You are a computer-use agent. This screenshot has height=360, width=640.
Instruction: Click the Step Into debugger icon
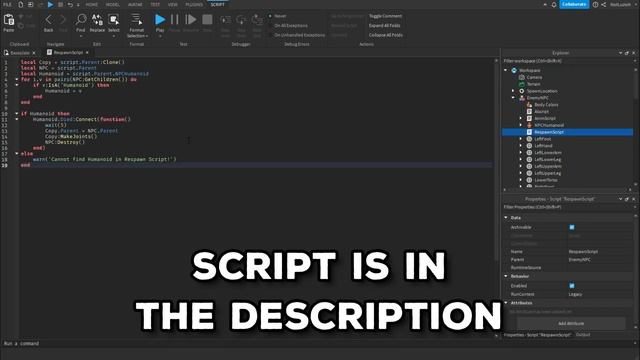point(225,20)
